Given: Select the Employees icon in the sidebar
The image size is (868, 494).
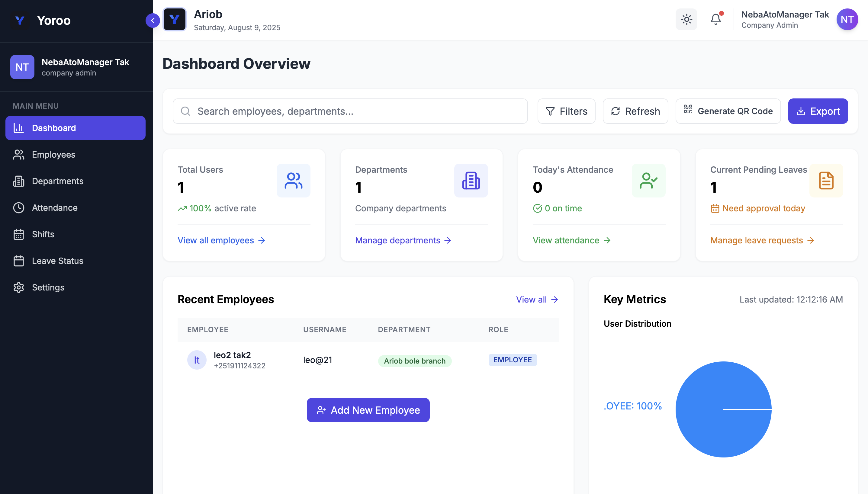Looking at the screenshot, I should [19, 154].
